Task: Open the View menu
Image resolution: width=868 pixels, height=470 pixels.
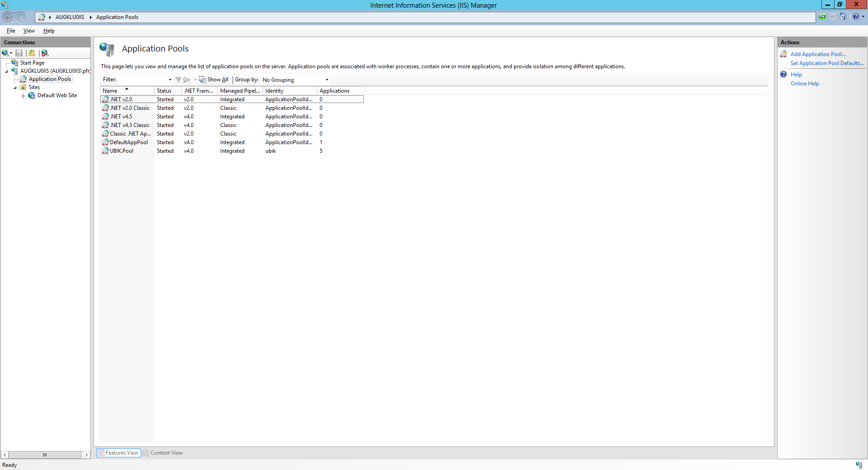Action: (29, 31)
